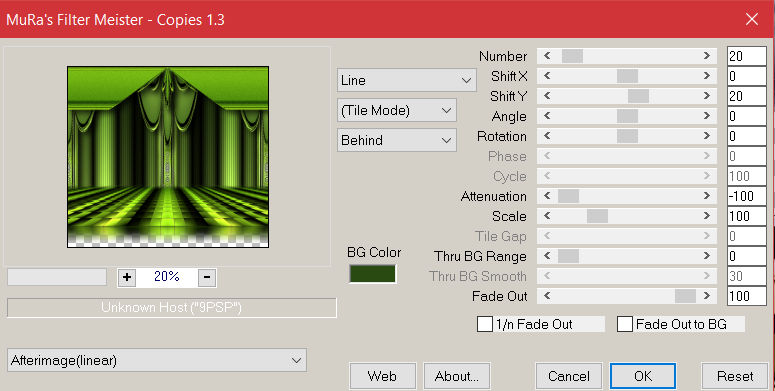Viewport: 775px width, 391px height.
Task: Zoom out preview with minus button
Action: (x=207, y=277)
